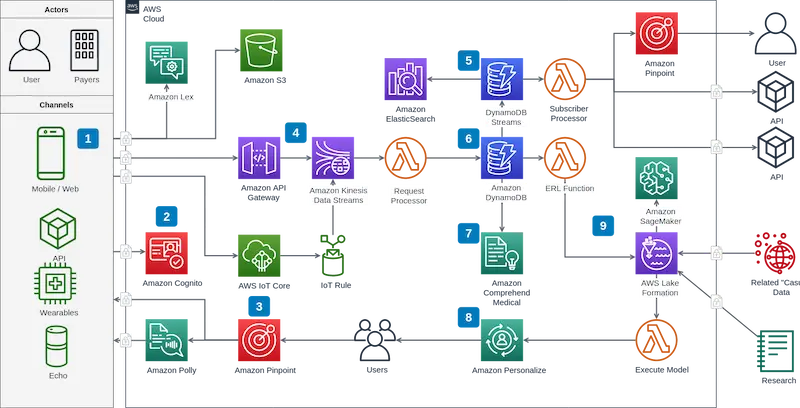Image resolution: width=800 pixels, height=408 pixels.
Task: Click the Amazon S3 bucket icon
Action: [x=261, y=50]
